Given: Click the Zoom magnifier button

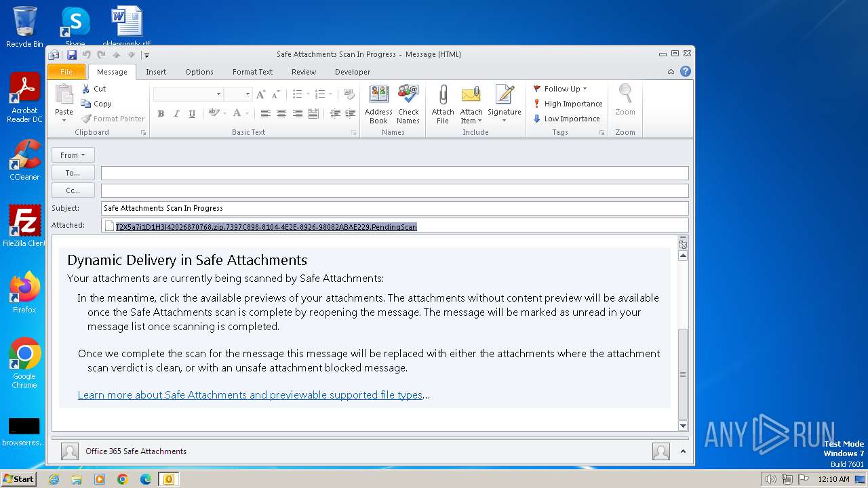Looking at the screenshot, I should (625, 100).
